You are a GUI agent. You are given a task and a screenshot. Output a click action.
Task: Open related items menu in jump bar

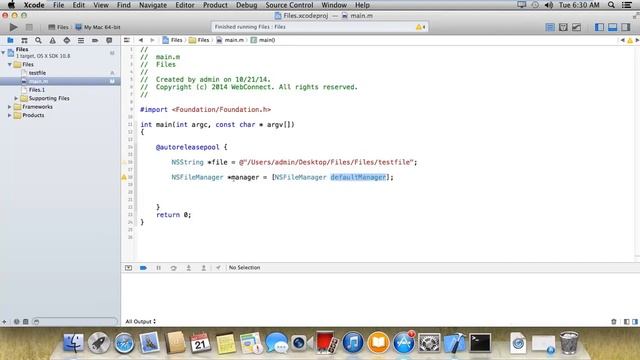coord(127,40)
